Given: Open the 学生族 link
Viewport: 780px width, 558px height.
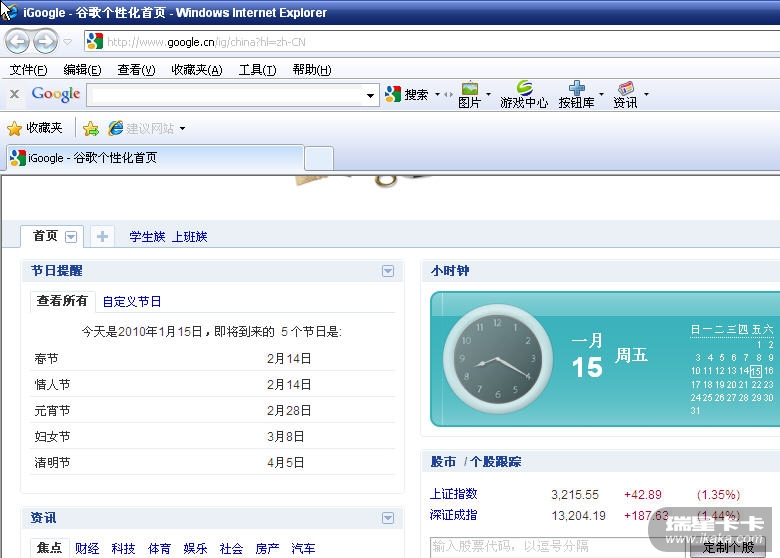Looking at the screenshot, I should (147, 237).
